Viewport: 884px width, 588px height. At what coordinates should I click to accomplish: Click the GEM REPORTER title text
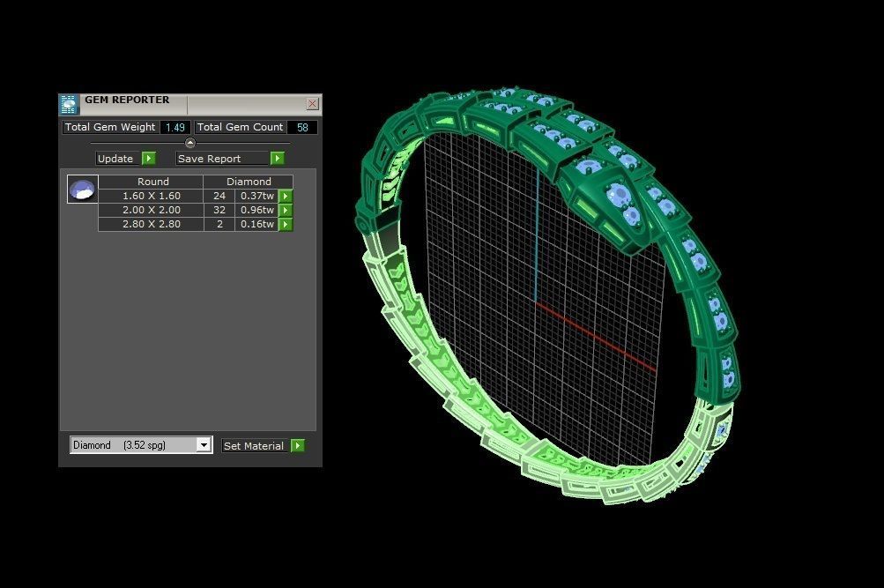pyautogui.click(x=127, y=100)
